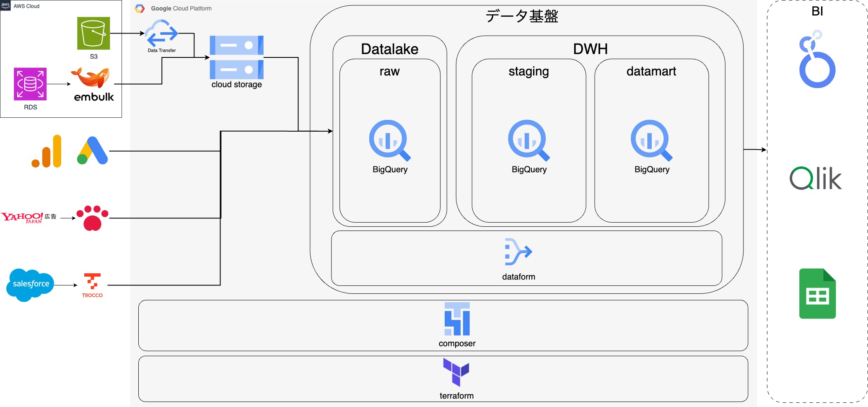Click the red paw print icon
This screenshot has height=407, width=868.
(x=93, y=218)
